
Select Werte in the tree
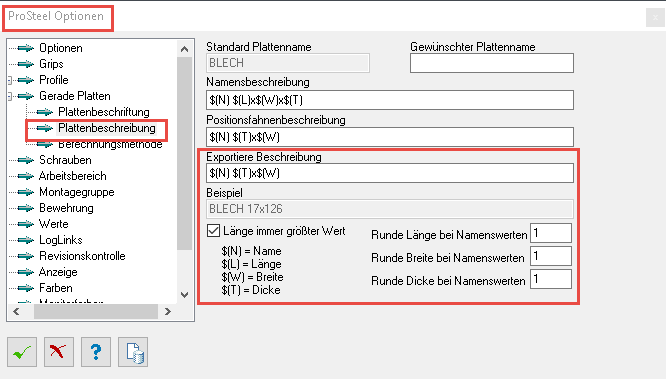tap(54, 224)
